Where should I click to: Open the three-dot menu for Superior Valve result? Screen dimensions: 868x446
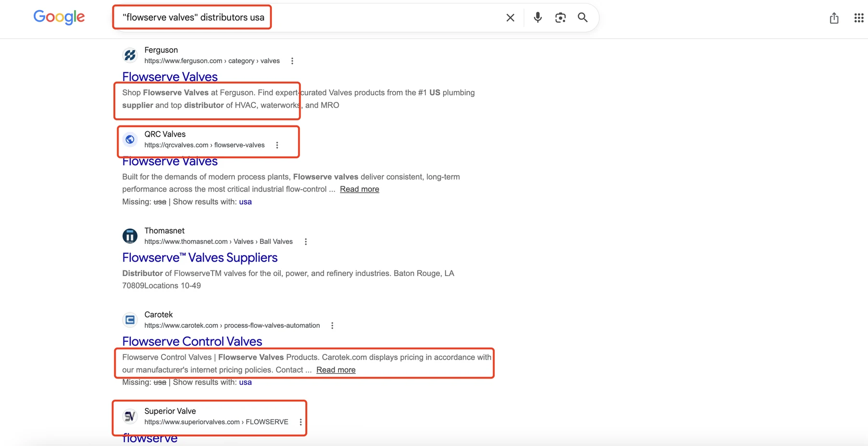[301, 422]
